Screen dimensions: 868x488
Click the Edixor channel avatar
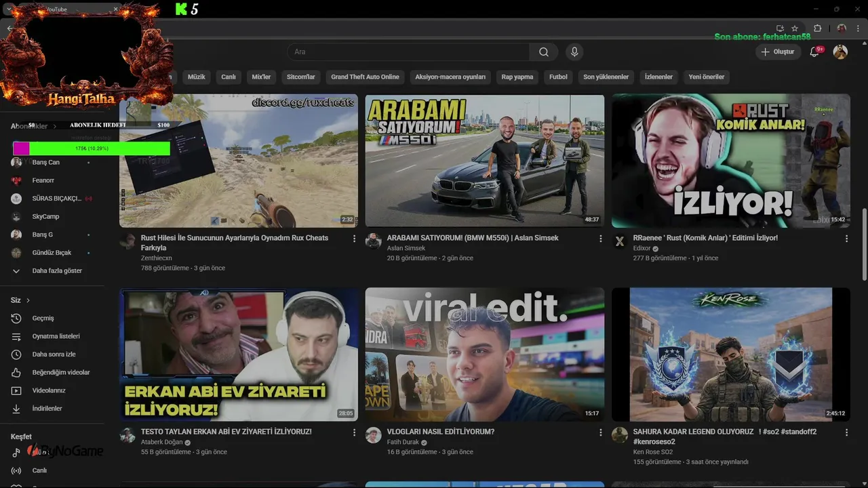click(619, 241)
